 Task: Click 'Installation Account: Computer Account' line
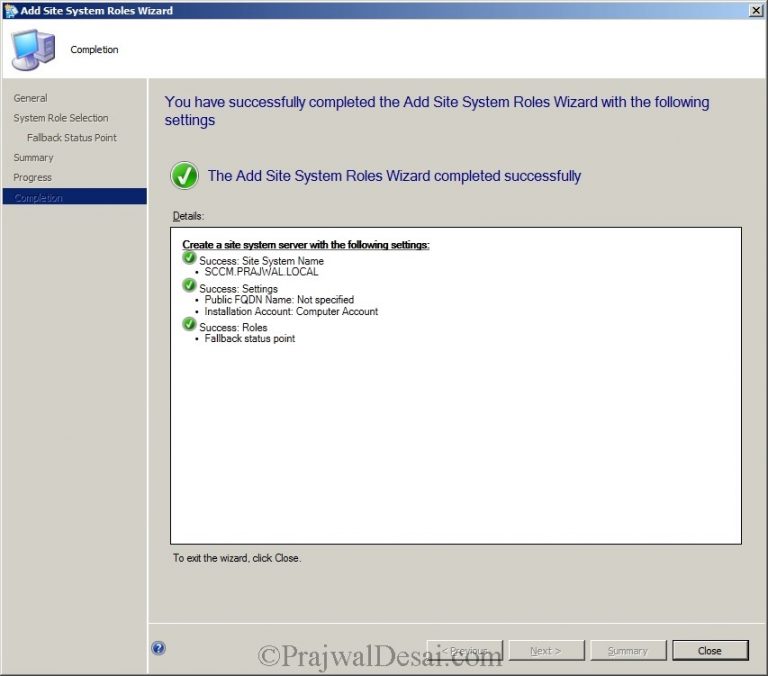point(291,311)
